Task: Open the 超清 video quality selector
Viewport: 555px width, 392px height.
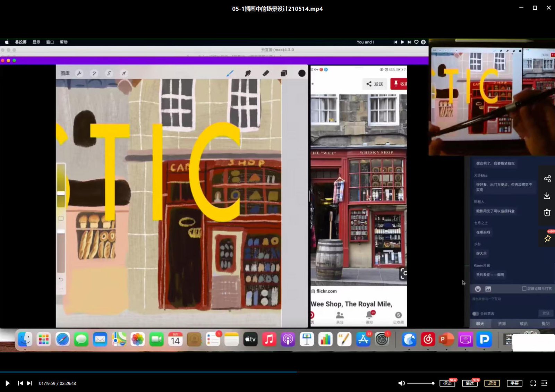Action: (x=492, y=383)
